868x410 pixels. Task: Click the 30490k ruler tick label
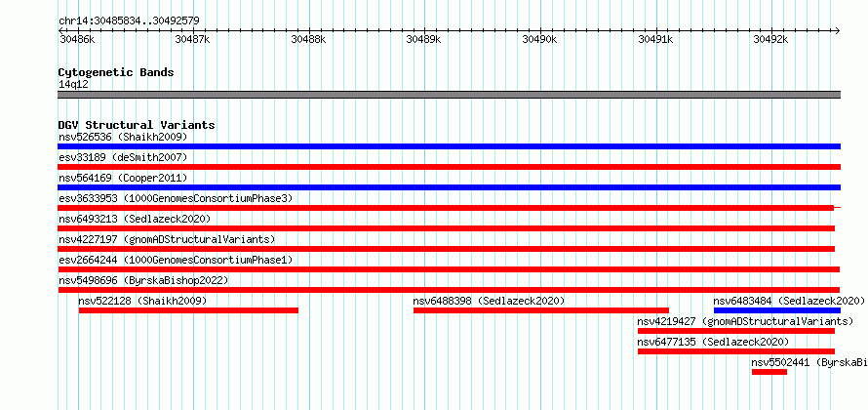coord(539,39)
